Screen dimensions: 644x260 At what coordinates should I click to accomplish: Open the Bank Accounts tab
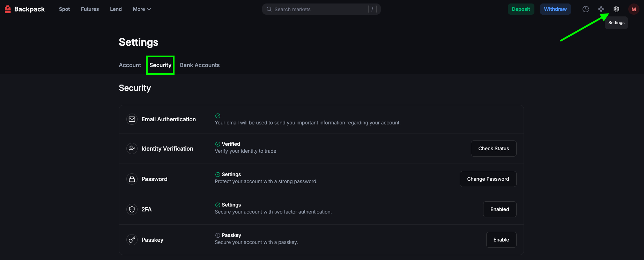(x=200, y=65)
